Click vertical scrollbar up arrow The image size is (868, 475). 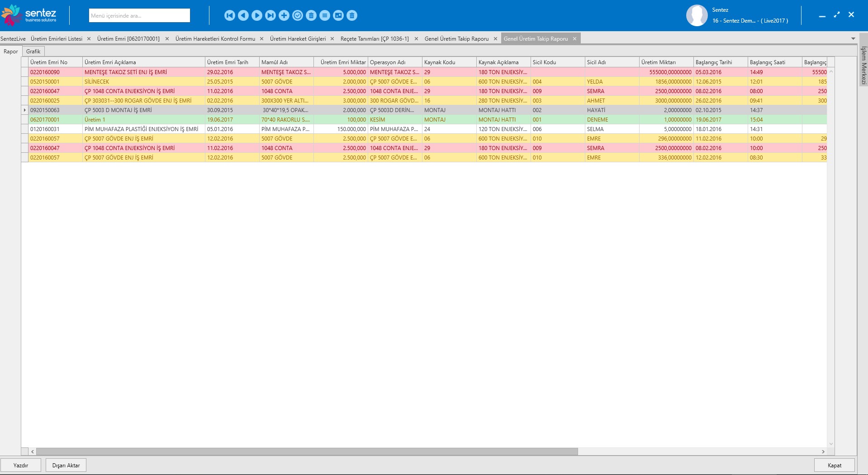pyautogui.click(x=831, y=71)
